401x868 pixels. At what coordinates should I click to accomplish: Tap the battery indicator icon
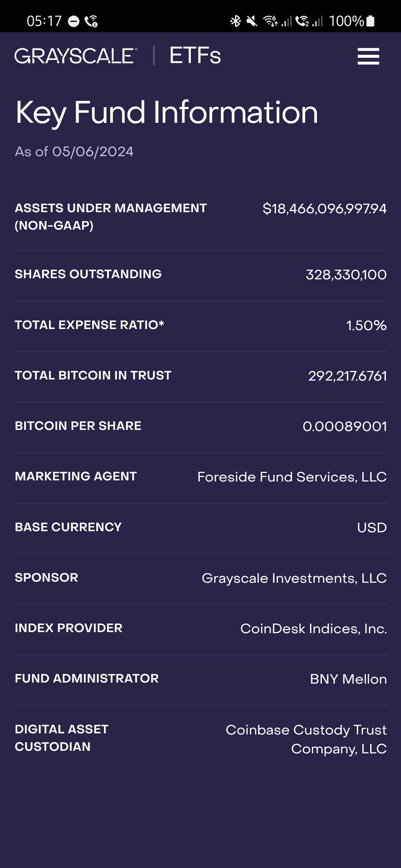(x=370, y=21)
